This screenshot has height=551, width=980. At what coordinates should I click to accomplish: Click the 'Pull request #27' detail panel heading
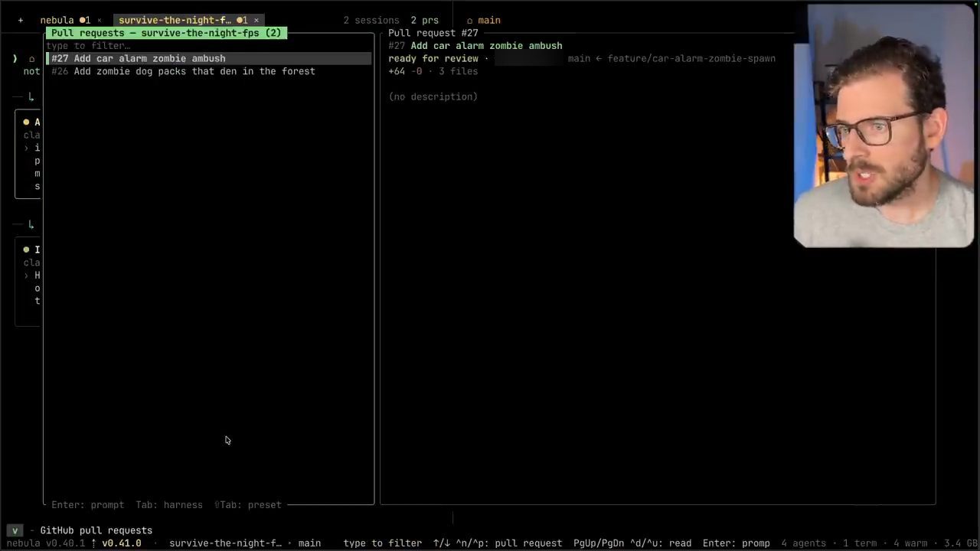(433, 33)
